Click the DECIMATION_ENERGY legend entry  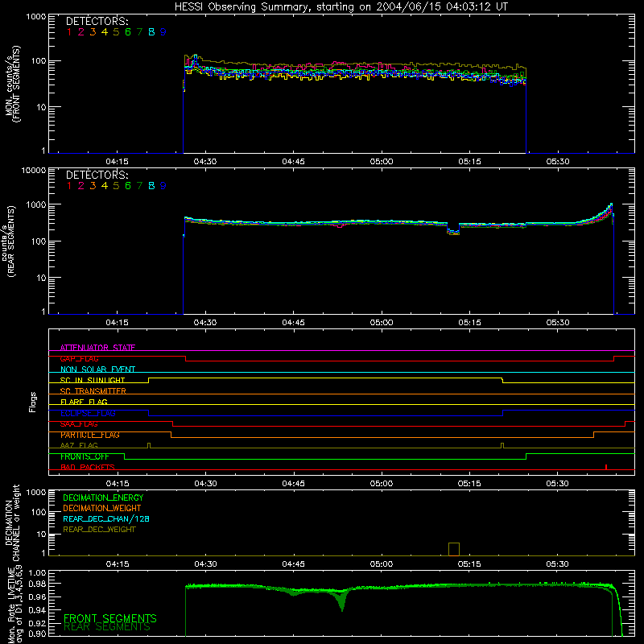point(103,497)
